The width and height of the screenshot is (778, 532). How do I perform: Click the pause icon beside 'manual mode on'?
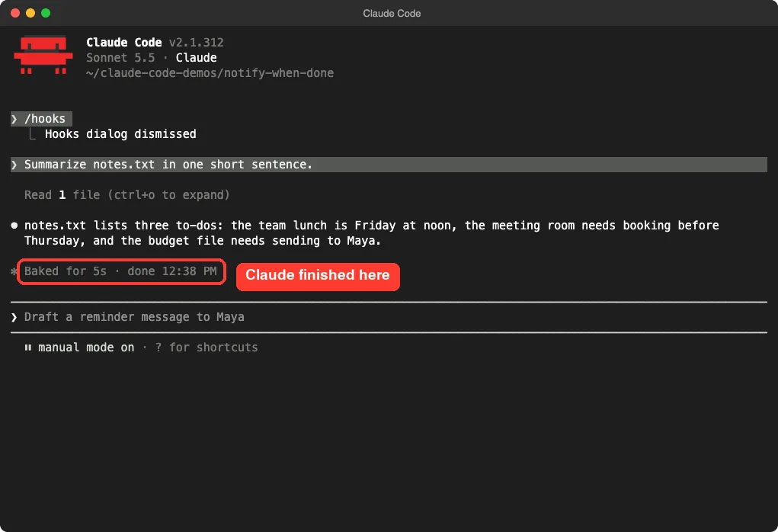pos(27,348)
